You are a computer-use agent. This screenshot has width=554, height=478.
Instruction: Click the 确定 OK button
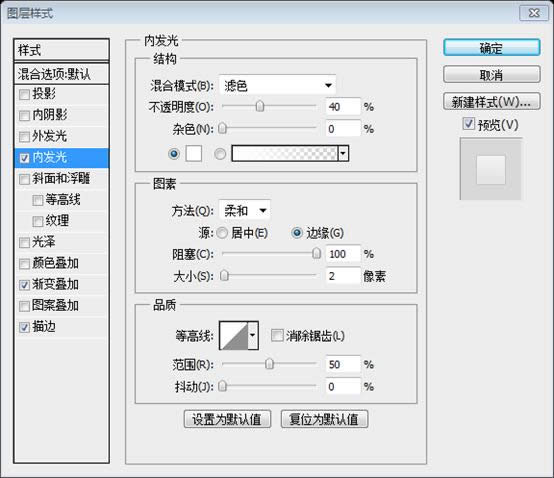pyautogui.click(x=491, y=48)
